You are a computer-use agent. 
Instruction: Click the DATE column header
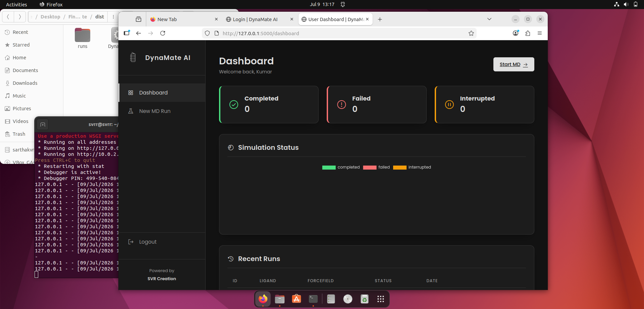(432, 281)
